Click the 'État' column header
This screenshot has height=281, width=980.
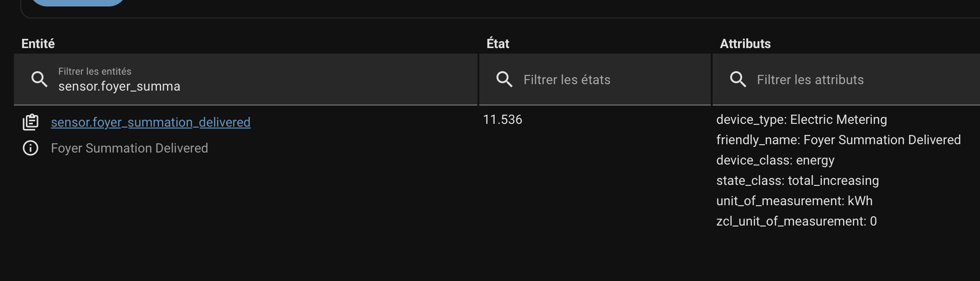[498, 43]
